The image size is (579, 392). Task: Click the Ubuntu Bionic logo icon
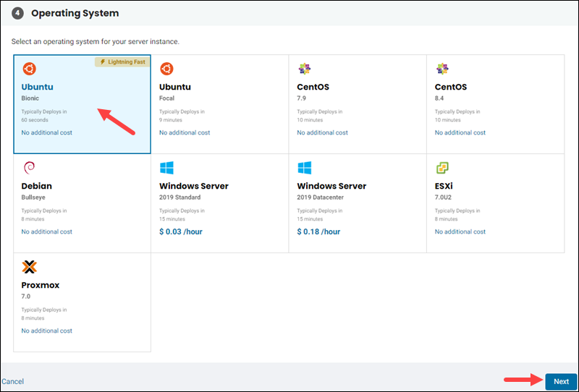click(x=29, y=69)
